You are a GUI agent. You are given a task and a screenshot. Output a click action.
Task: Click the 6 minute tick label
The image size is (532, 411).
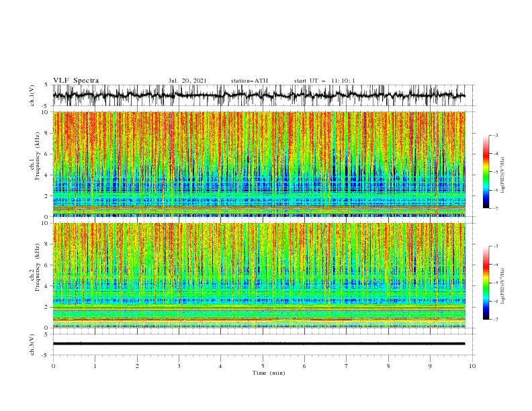(304, 366)
